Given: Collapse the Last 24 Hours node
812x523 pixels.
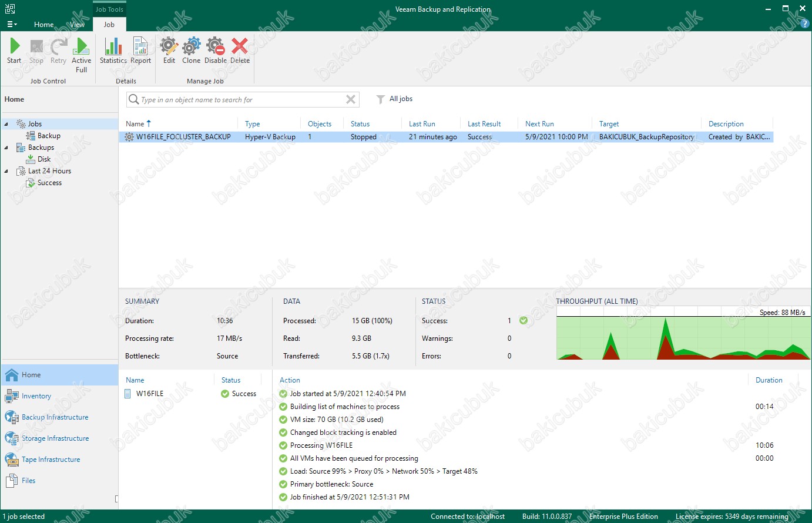Looking at the screenshot, I should (x=6, y=171).
